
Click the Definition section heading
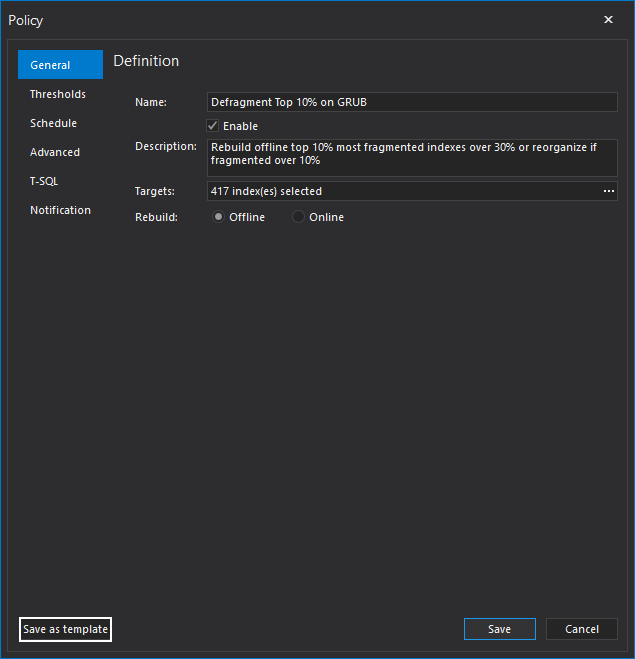[146, 61]
